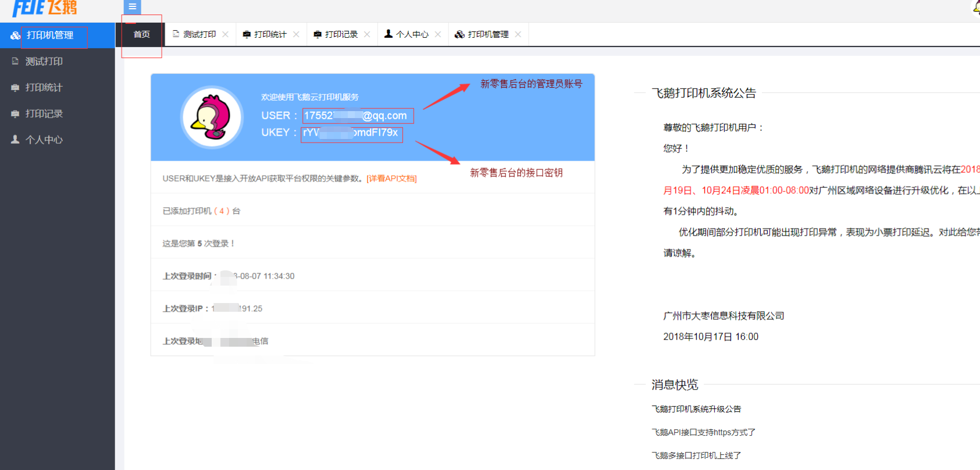This screenshot has width=980, height=470.
Task: Click the sidebar 打印记录 icon
Action: click(x=15, y=113)
